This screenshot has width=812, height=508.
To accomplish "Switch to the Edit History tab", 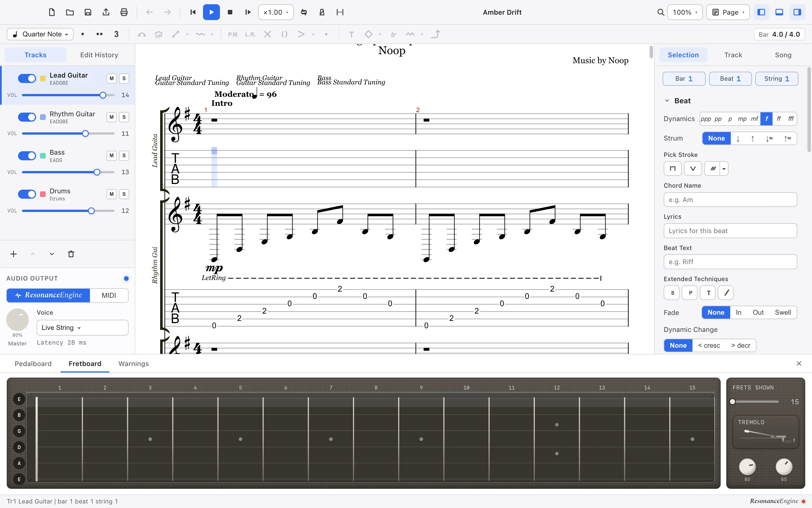I will point(99,55).
